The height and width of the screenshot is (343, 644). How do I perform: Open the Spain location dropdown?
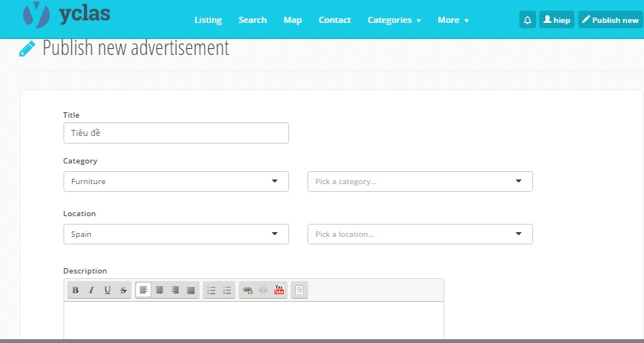coord(176,234)
